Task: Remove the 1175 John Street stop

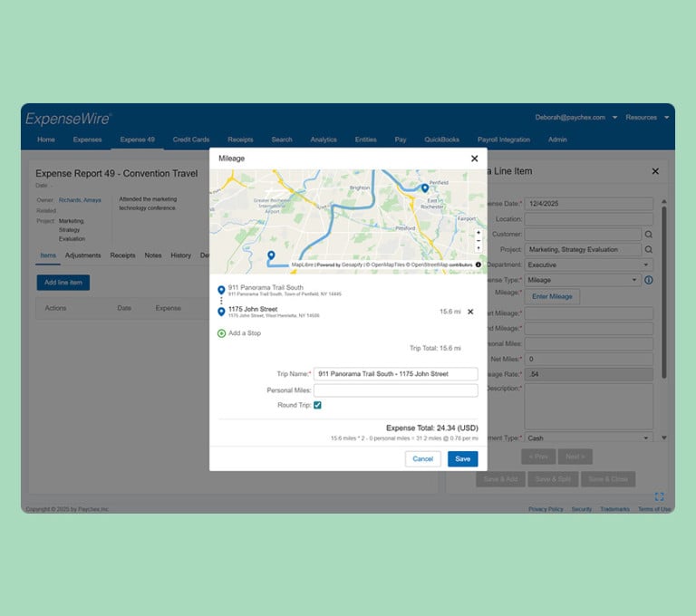Action: tap(470, 312)
